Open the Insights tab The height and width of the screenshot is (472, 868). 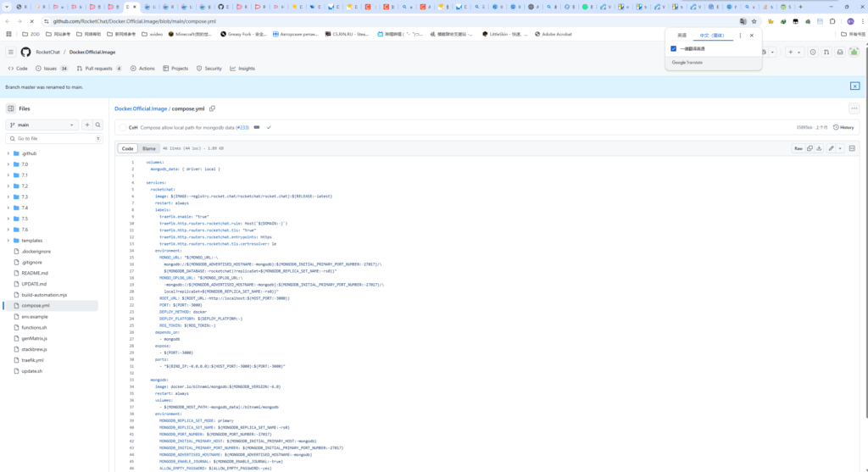click(x=242, y=69)
